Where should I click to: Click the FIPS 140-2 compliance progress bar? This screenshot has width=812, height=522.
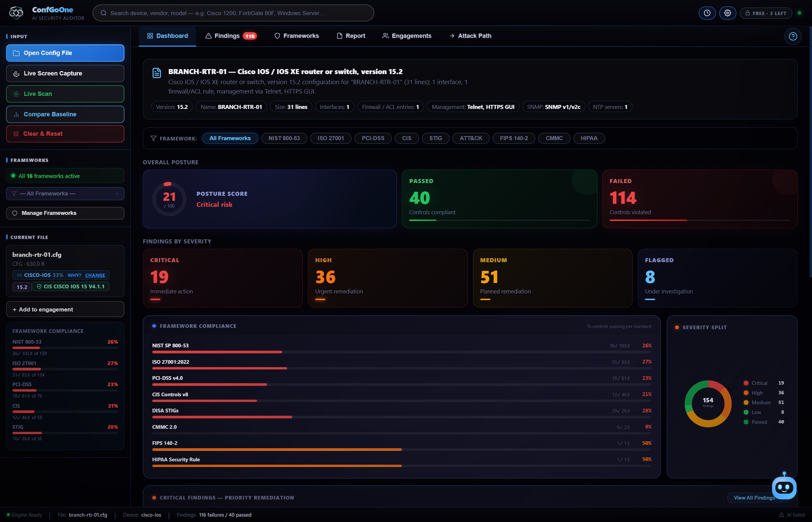(401, 450)
